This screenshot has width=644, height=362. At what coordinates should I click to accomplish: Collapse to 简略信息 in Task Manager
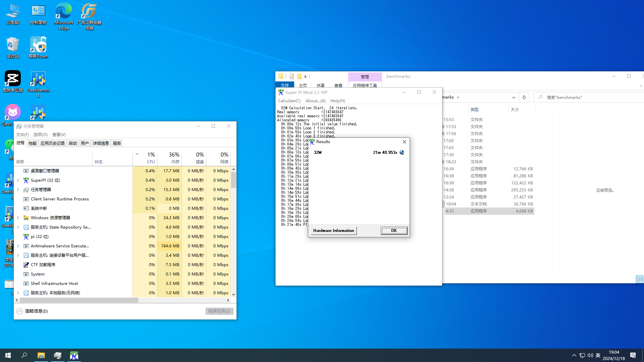[x=33, y=311]
